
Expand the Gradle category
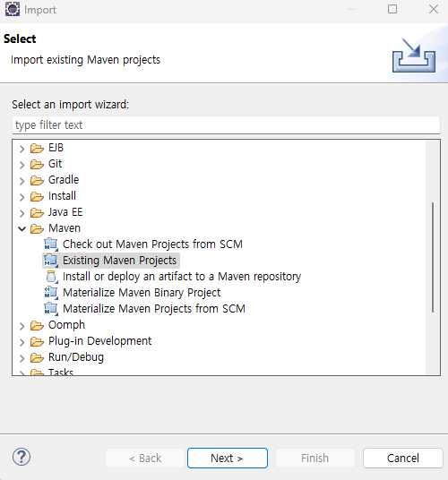point(22,181)
